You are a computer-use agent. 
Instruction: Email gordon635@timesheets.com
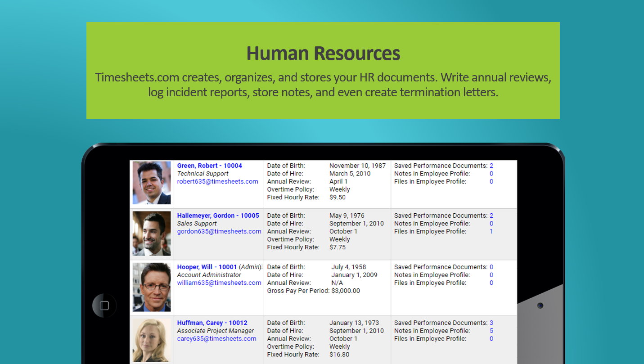(x=218, y=231)
